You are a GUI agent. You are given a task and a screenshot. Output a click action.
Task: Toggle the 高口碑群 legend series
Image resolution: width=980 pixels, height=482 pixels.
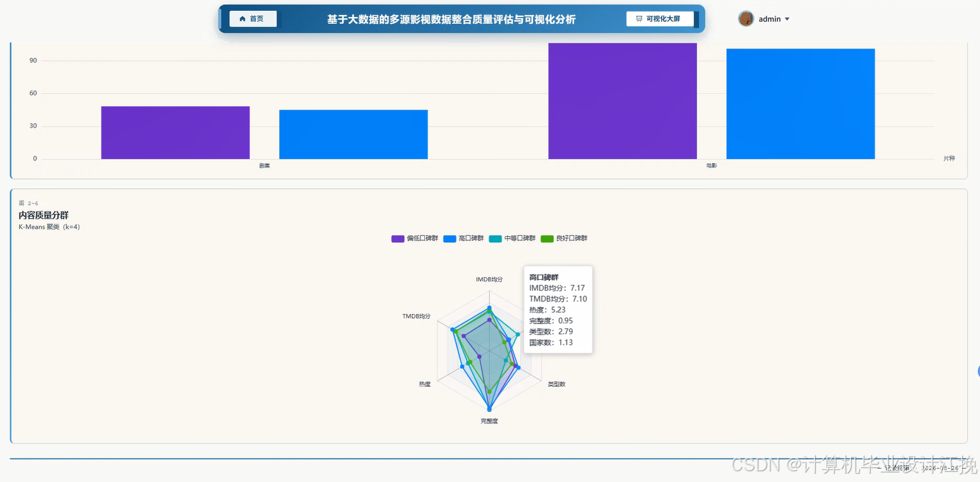coord(463,239)
